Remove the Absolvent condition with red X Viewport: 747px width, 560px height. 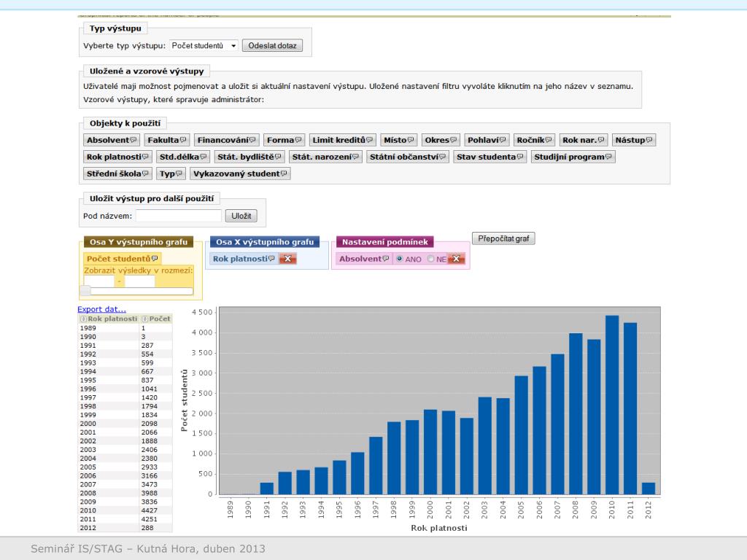456,259
